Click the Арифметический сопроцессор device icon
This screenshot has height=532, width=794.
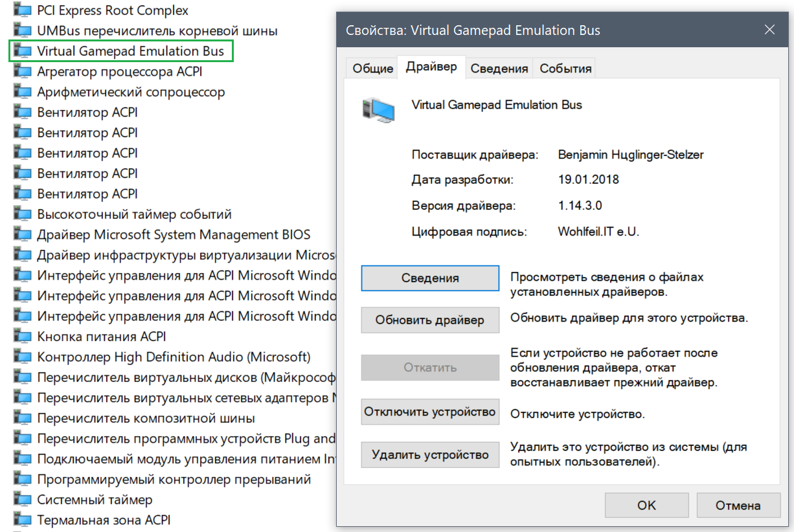pos(23,93)
